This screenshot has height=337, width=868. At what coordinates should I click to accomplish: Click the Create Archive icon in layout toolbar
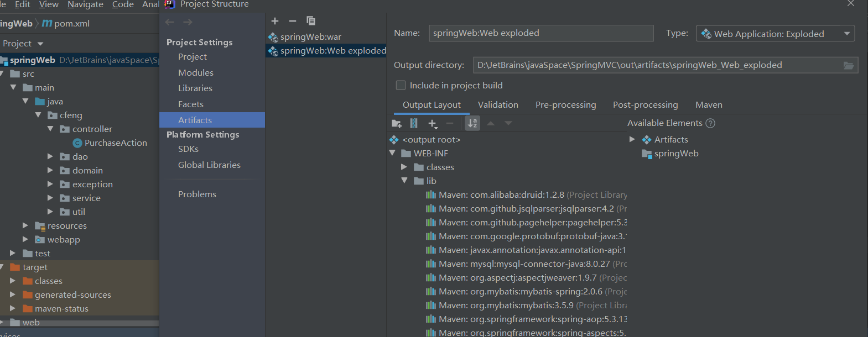pyautogui.click(x=414, y=123)
